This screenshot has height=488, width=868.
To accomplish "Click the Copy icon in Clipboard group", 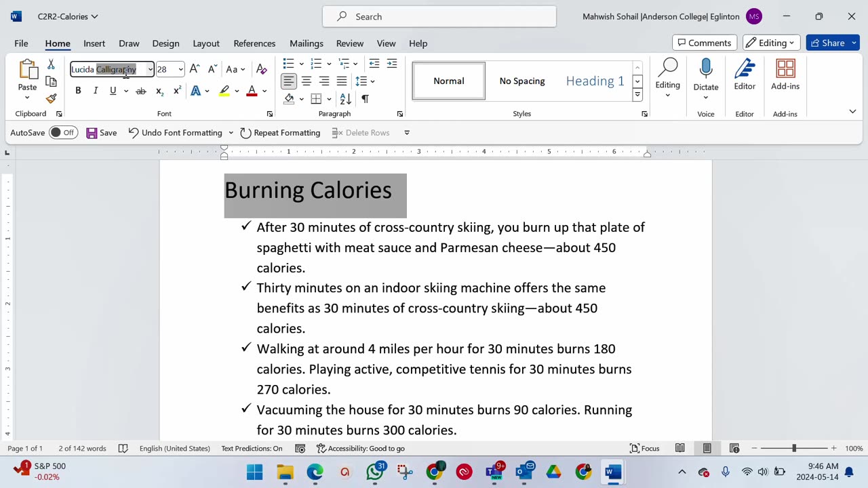I will (x=51, y=81).
